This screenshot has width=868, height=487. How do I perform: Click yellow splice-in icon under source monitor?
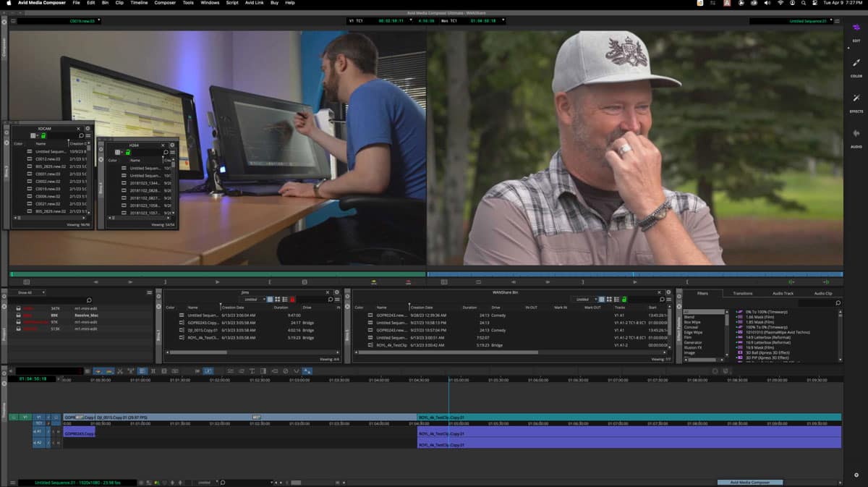(374, 281)
